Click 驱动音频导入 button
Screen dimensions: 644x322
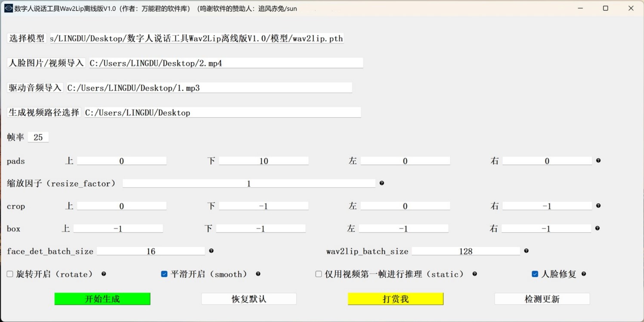[x=35, y=88]
